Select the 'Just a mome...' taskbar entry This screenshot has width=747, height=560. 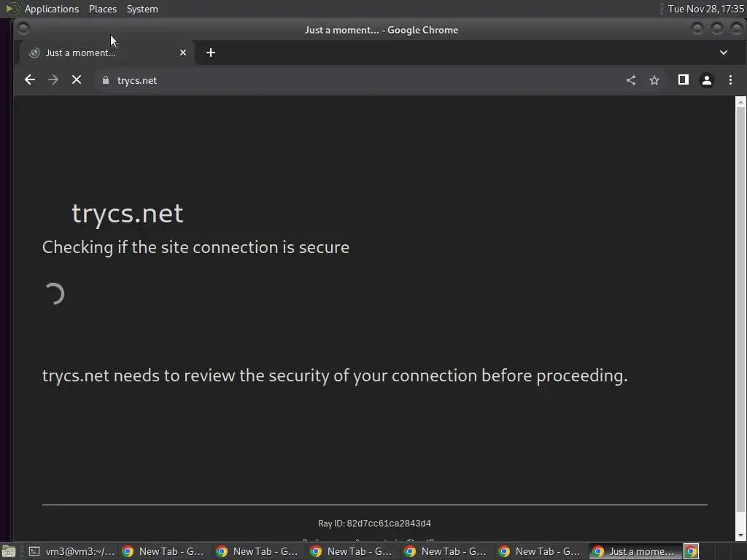pos(635,551)
